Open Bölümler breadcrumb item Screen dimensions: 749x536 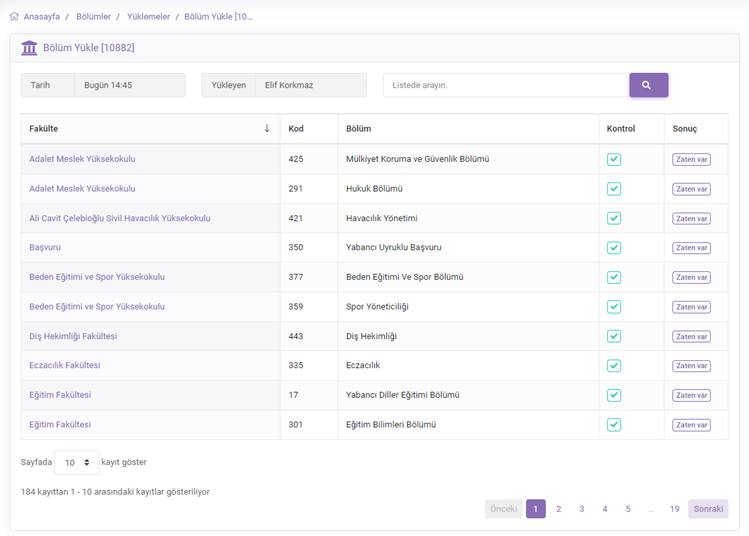(x=94, y=17)
